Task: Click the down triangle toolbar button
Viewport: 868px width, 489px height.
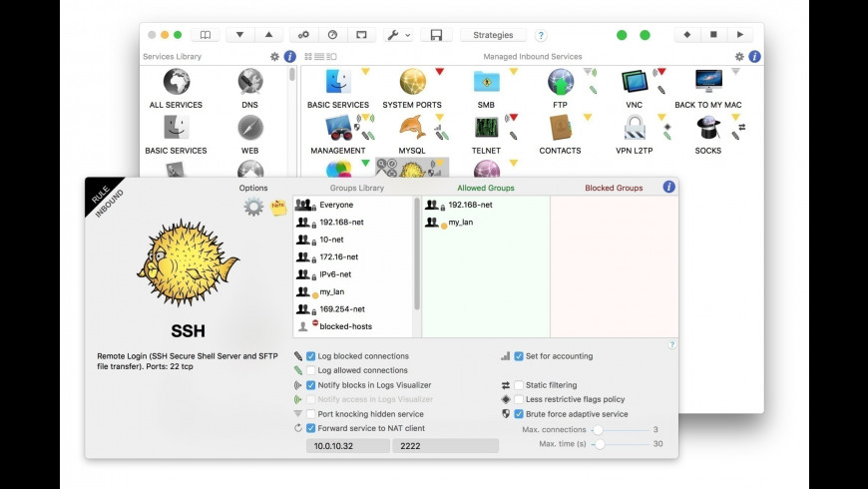Action: point(240,35)
